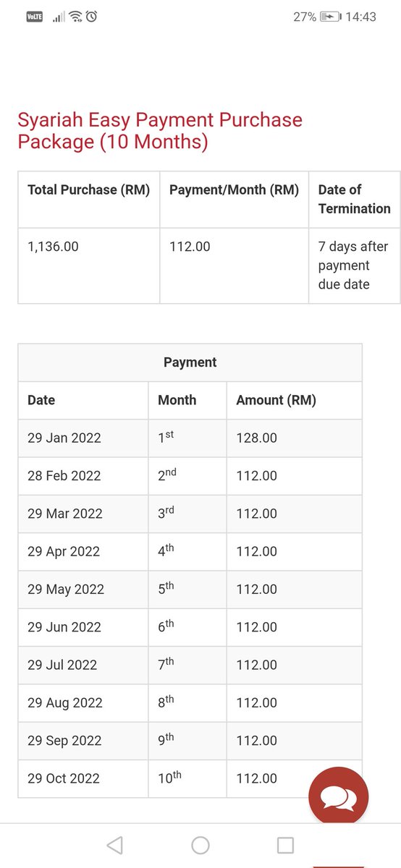
Task: Tap the alarm clock status icon
Action: [x=91, y=17]
